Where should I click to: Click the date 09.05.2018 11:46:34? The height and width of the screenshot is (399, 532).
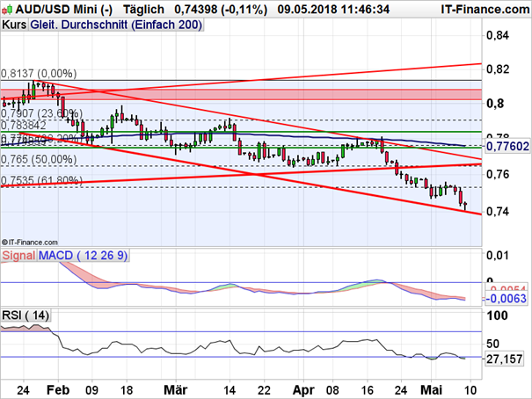click(x=333, y=10)
